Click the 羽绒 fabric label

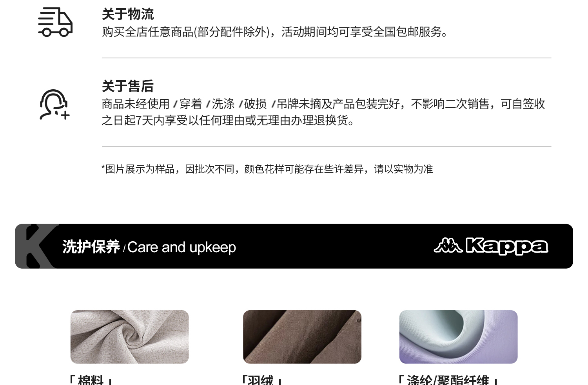tap(261, 380)
